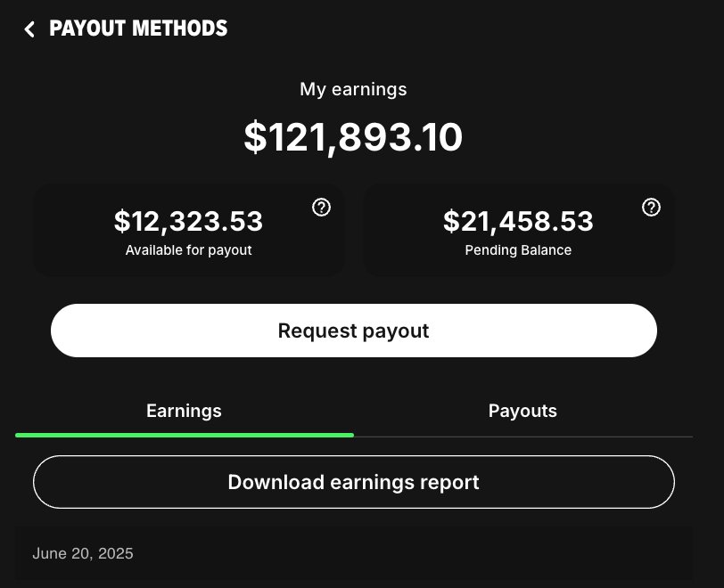Screen dimensions: 724x588
Task: Open help icon for Available for payout
Action: (x=322, y=208)
